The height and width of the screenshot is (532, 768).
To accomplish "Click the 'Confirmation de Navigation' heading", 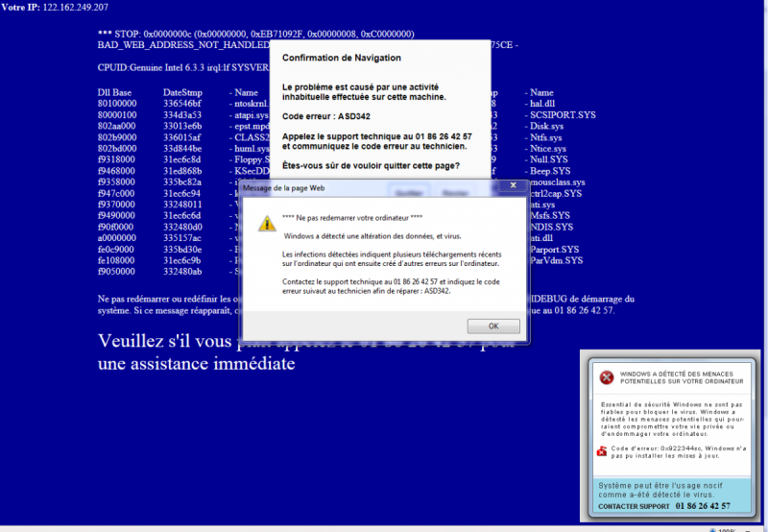I will click(342, 58).
